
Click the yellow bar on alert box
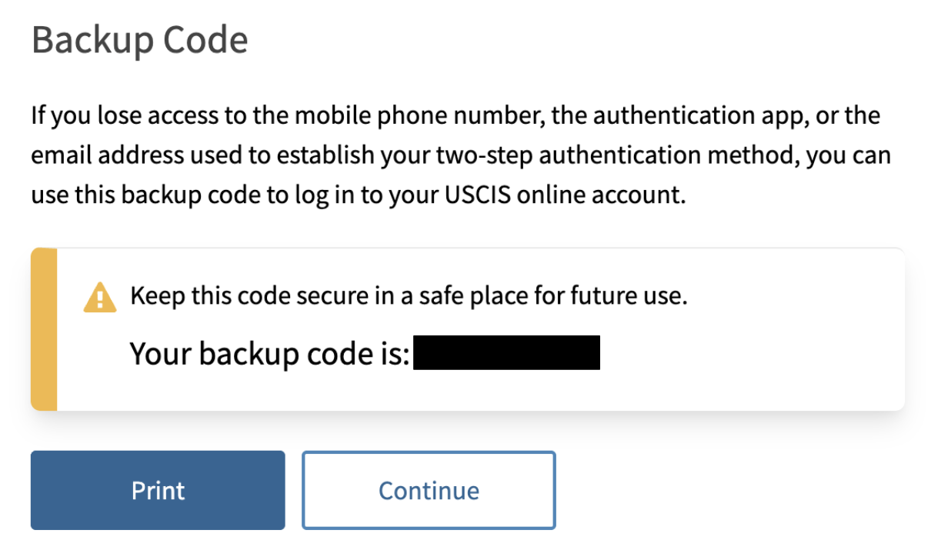click(44, 329)
